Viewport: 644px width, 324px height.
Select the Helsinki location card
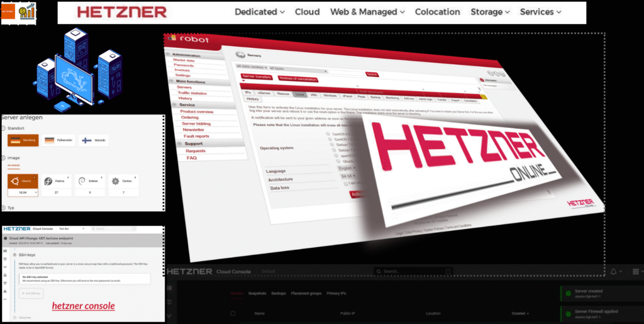coord(94,140)
